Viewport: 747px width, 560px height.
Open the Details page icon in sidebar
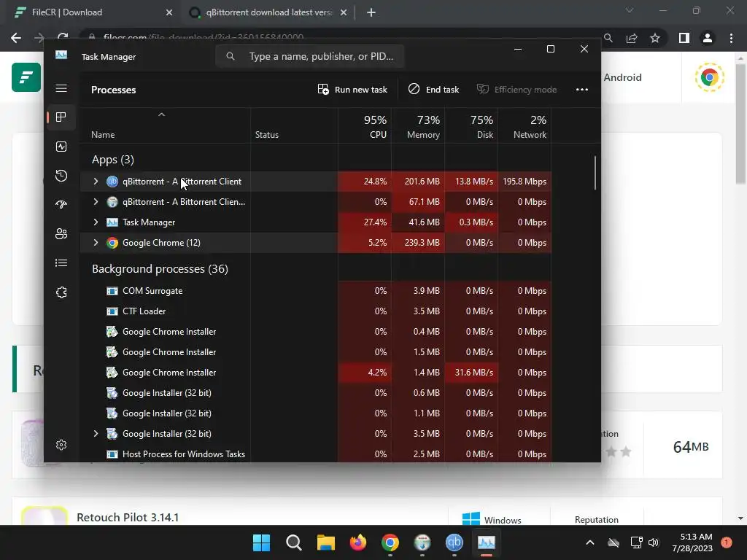tap(61, 262)
